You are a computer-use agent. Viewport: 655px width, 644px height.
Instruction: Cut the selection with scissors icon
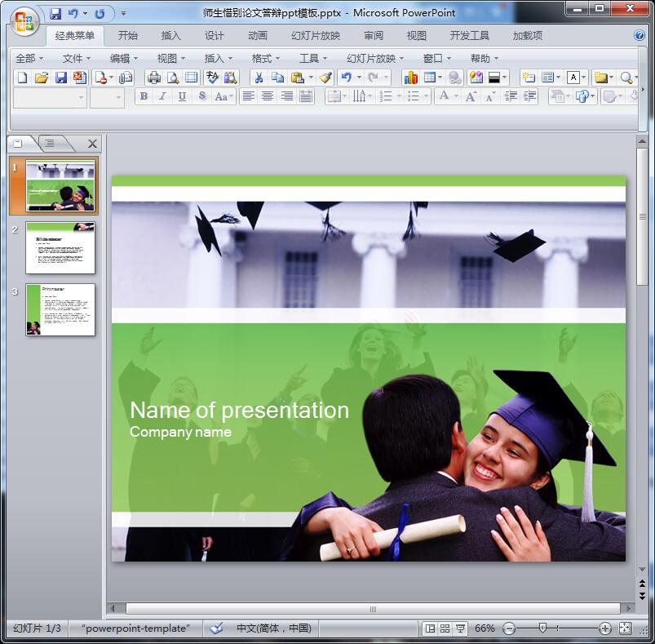pyautogui.click(x=259, y=78)
